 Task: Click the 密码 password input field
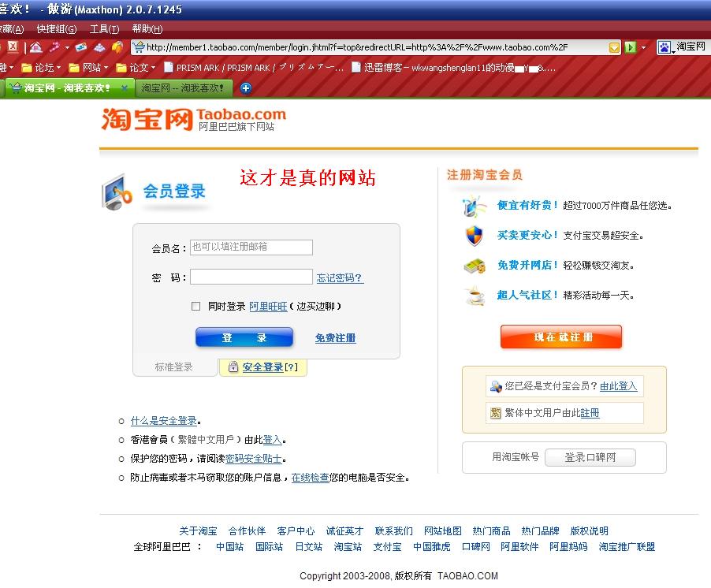click(251, 277)
